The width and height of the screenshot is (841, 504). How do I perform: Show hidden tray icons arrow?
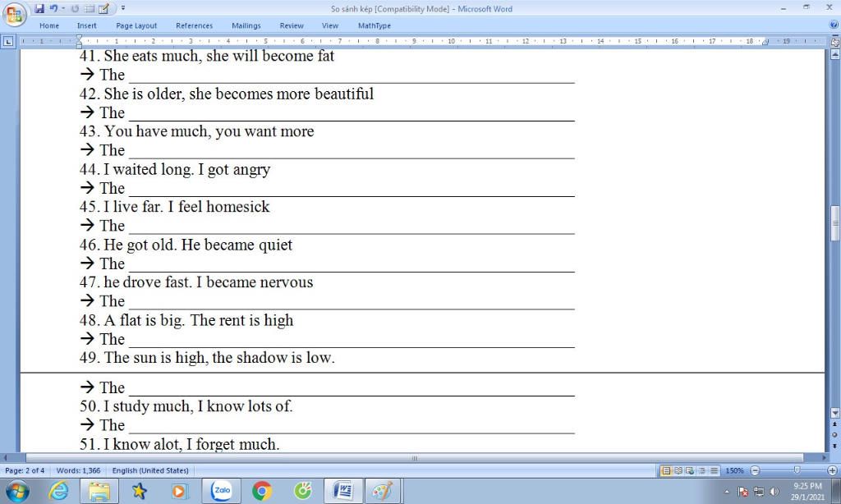727,492
